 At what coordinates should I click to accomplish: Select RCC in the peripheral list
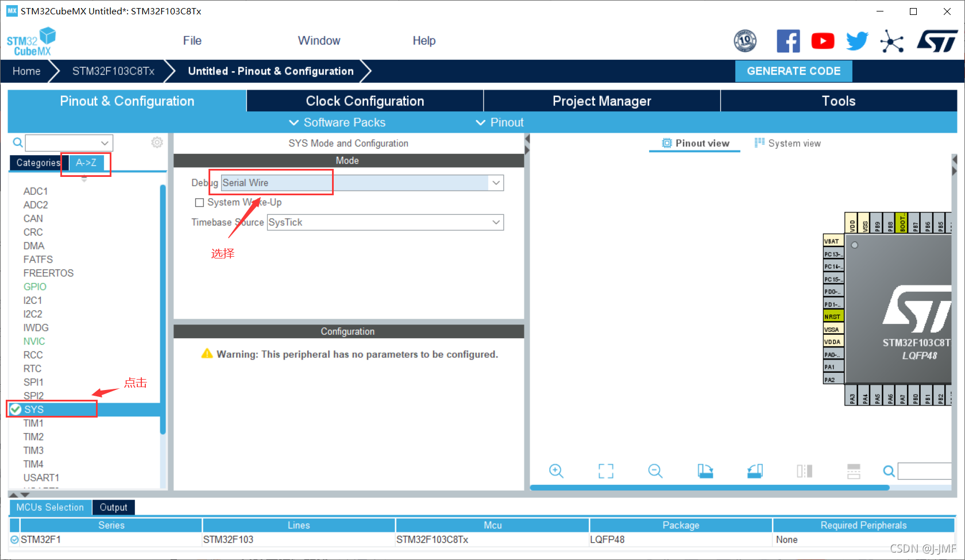pos(33,355)
